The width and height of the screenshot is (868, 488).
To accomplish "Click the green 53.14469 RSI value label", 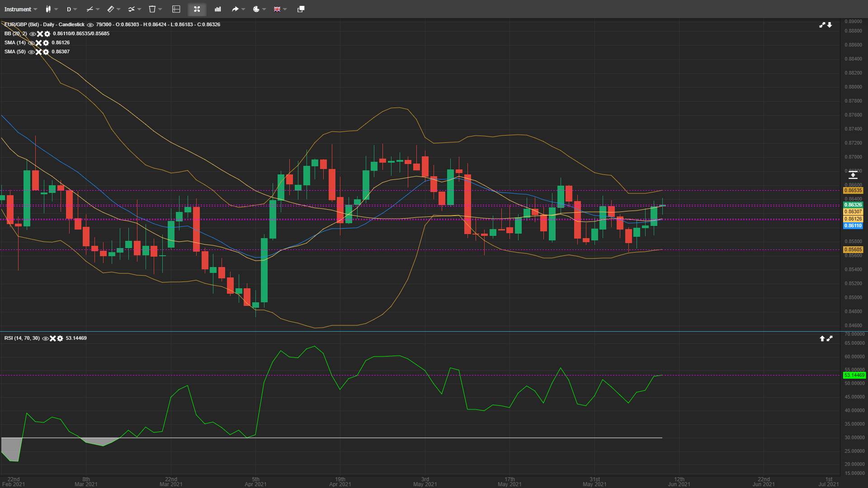I will 854,375.
